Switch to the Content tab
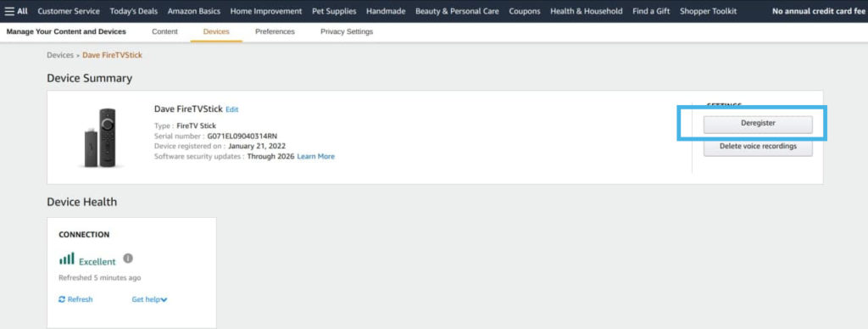The height and width of the screenshot is (329, 868). pyautogui.click(x=164, y=31)
